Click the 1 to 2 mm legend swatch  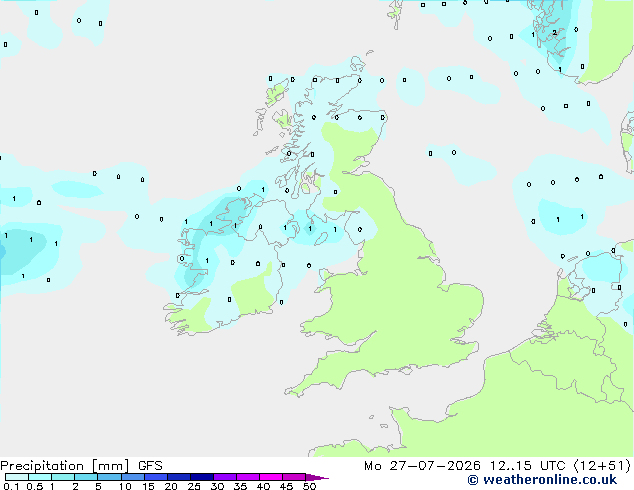click(63, 477)
